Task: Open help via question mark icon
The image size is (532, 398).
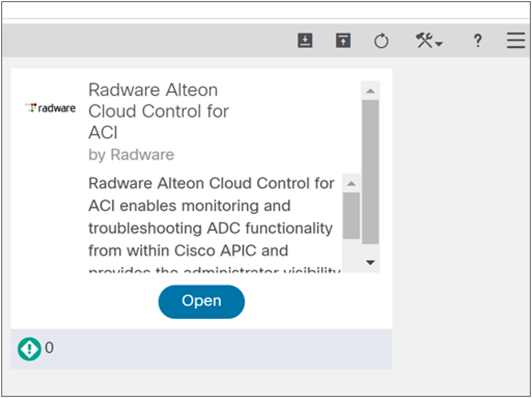Action: (478, 41)
